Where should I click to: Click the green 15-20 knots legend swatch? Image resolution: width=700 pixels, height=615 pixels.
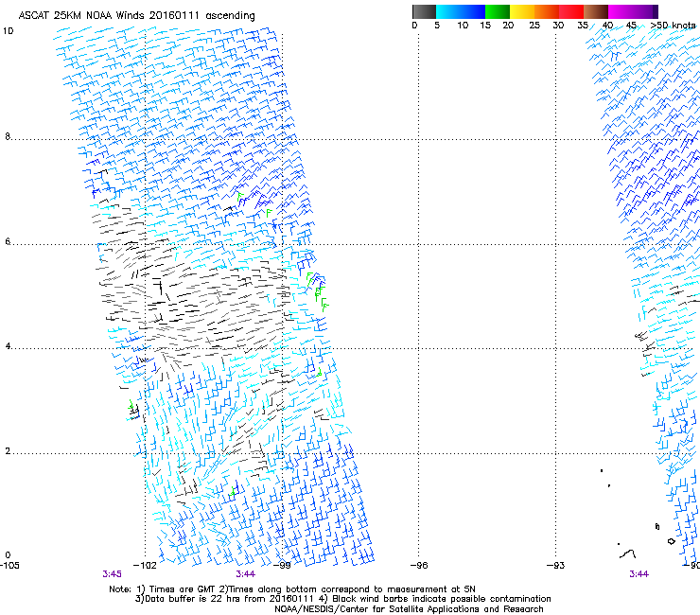coord(498,11)
